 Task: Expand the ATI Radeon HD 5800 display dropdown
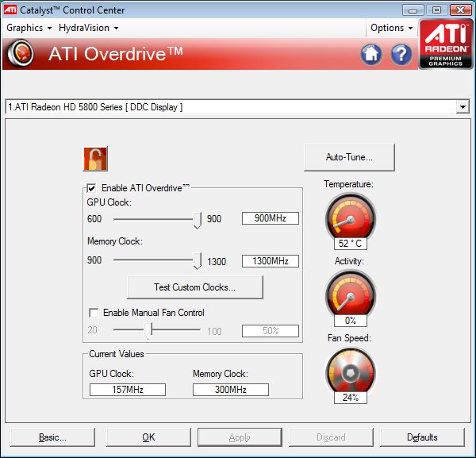[x=463, y=107]
